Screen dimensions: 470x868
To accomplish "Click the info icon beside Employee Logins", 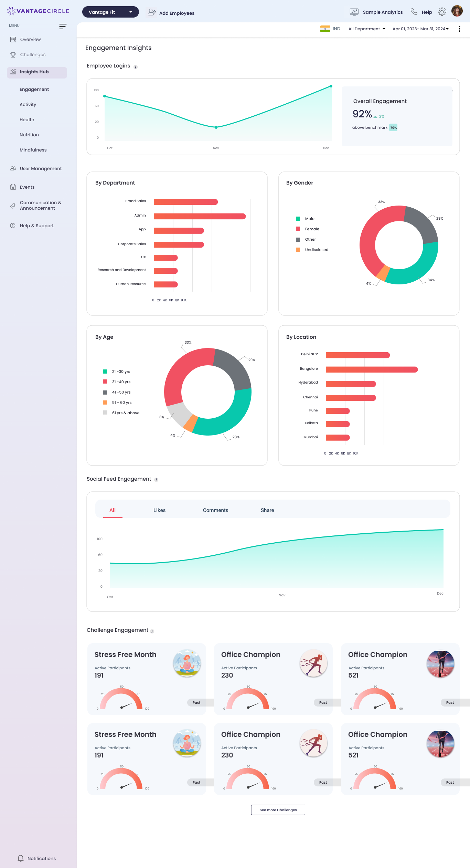I will coord(136,67).
